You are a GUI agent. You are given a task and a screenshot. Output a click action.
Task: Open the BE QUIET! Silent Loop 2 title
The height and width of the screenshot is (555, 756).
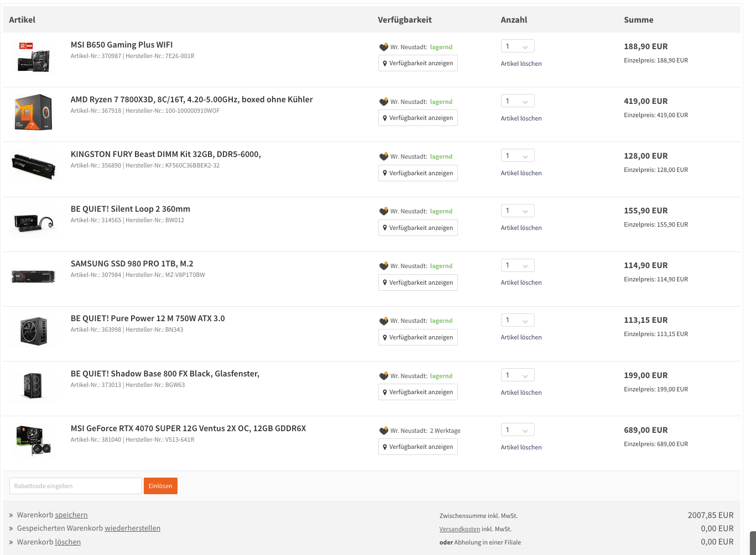click(131, 209)
